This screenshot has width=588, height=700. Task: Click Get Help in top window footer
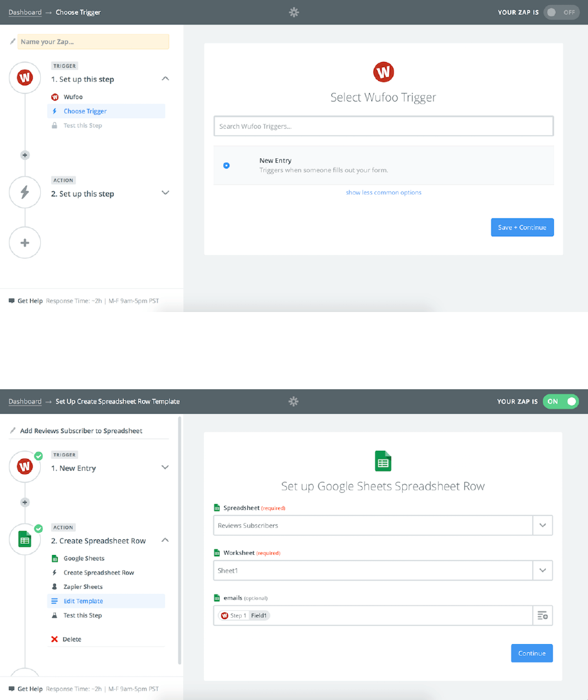[30, 301]
